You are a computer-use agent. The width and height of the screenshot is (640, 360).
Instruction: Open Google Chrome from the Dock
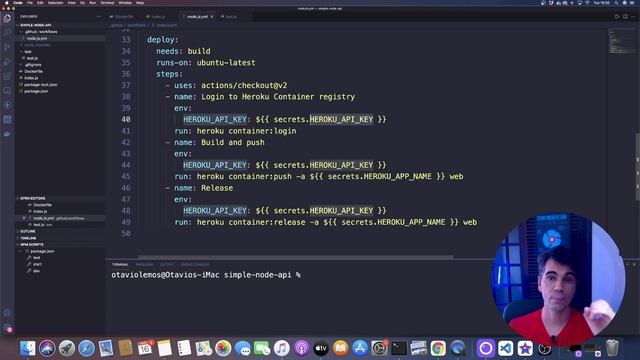tap(438, 348)
